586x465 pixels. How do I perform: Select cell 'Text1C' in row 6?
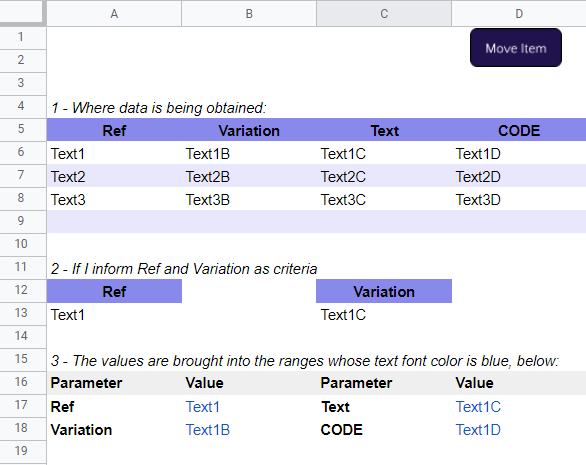coord(384,153)
